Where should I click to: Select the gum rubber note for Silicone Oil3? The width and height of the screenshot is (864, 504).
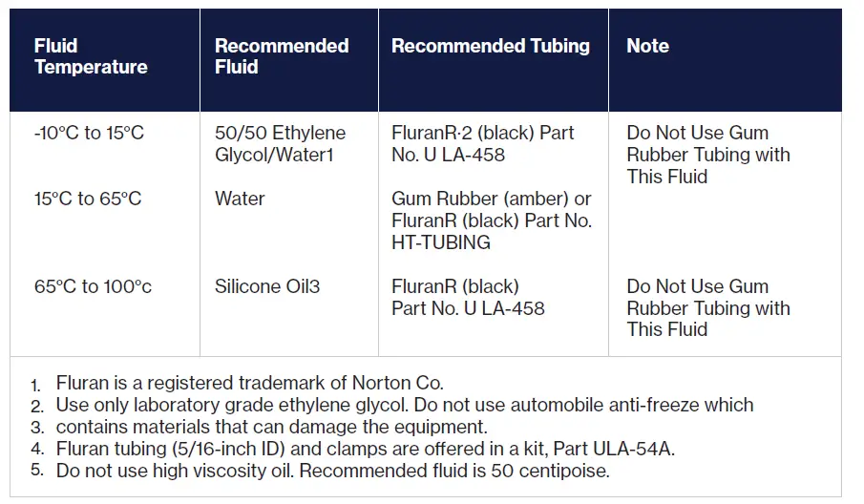pos(708,307)
